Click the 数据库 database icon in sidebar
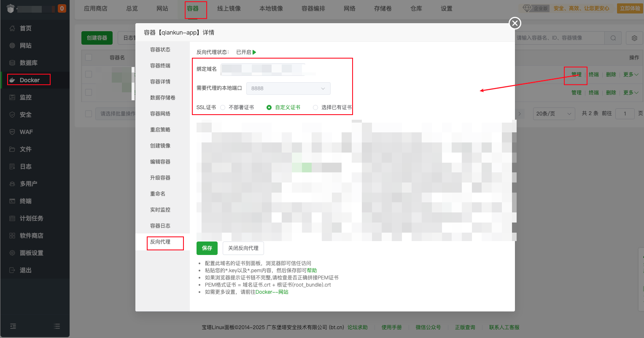 click(x=12, y=63)
